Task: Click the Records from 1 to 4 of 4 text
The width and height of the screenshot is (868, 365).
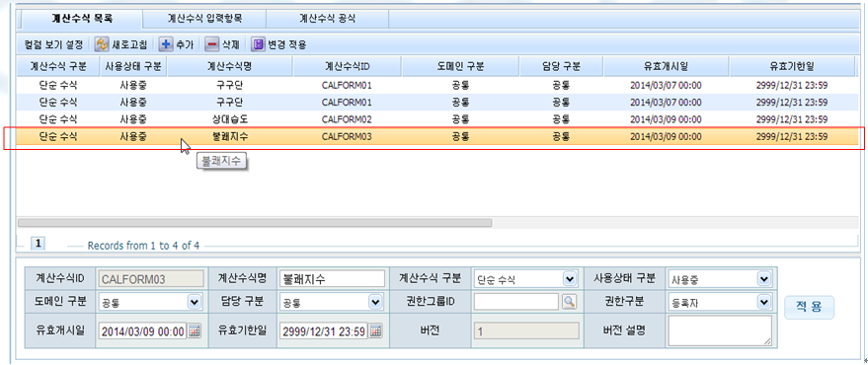Action: (143, 246)
